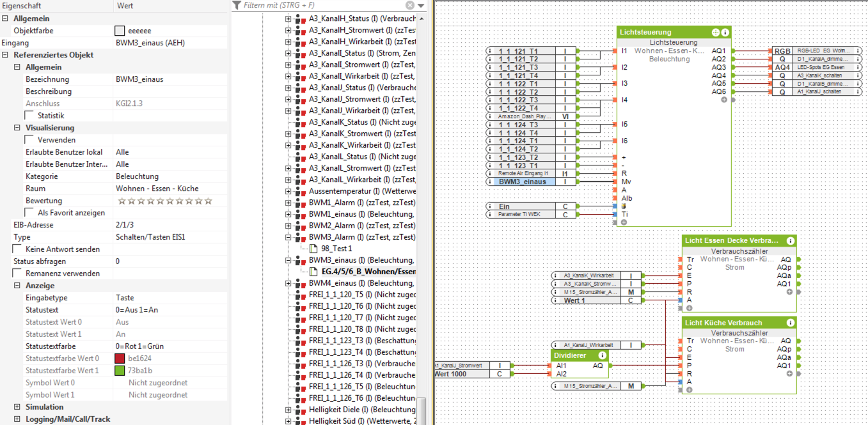
Task: Click the funnel filter icon
Action: (237, 6)
